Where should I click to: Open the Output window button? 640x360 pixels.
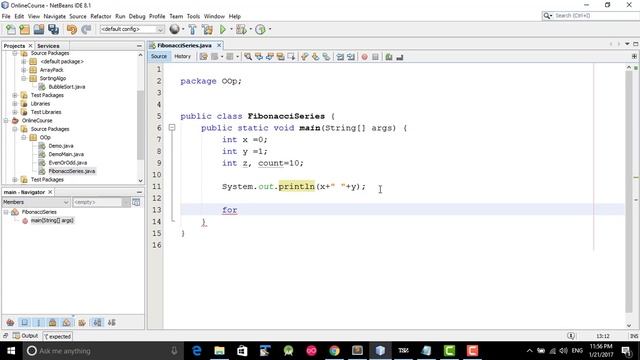tap(25, 336)
